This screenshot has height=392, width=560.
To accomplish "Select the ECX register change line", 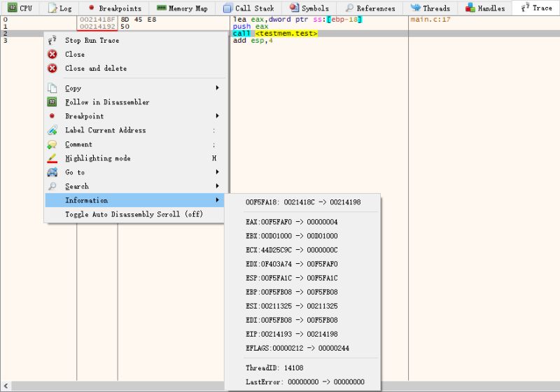I will pos(303,250).
